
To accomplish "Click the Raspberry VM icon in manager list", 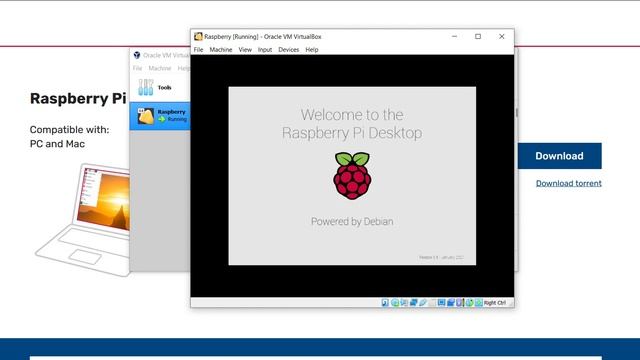I will coord(146,116).
